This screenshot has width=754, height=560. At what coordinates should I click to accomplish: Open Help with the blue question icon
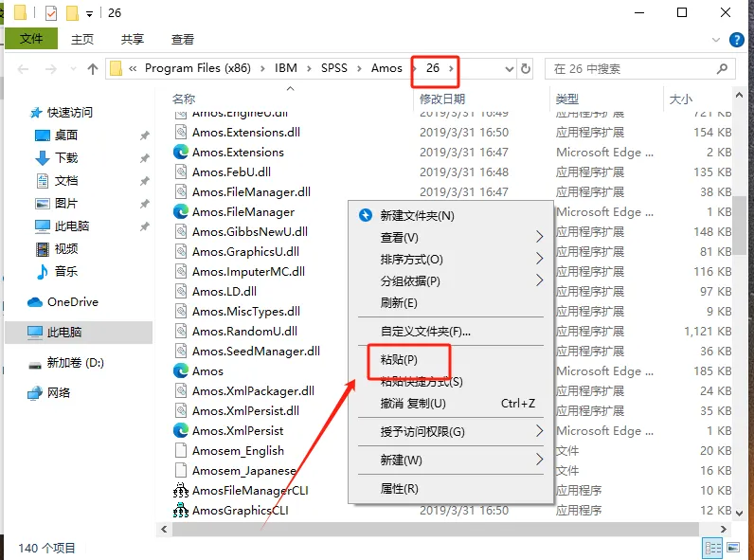click(x=736, y=40)
